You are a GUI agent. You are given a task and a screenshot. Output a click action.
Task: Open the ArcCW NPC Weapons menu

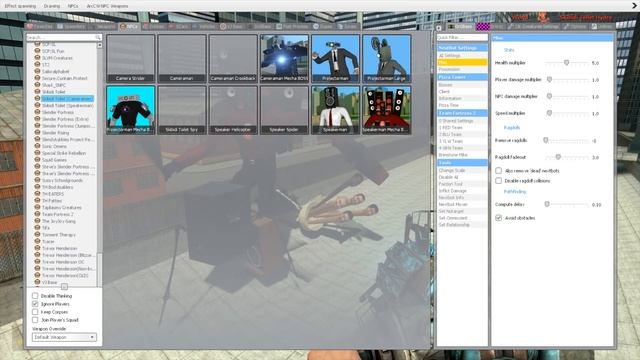point(107,6)
